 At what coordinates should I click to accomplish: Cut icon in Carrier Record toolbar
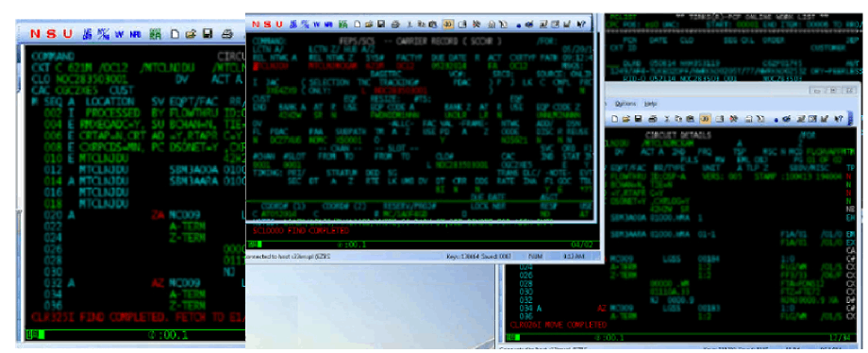coord(409,25)
